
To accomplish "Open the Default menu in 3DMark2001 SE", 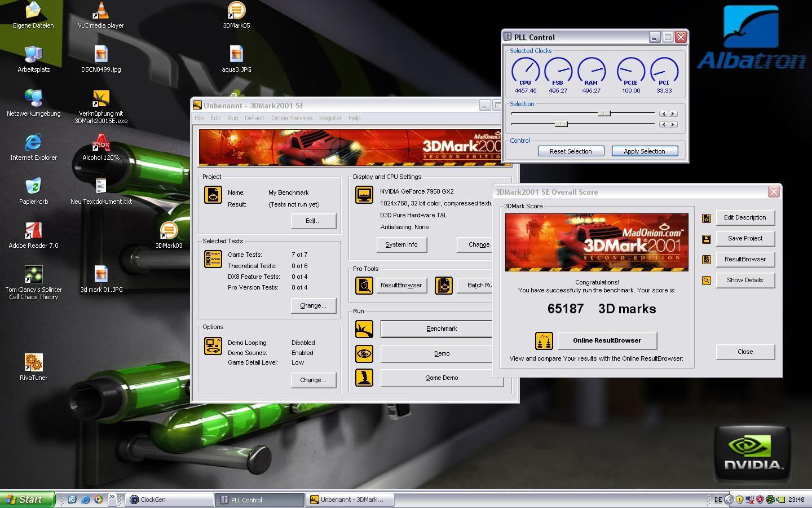I will (254, 118).
